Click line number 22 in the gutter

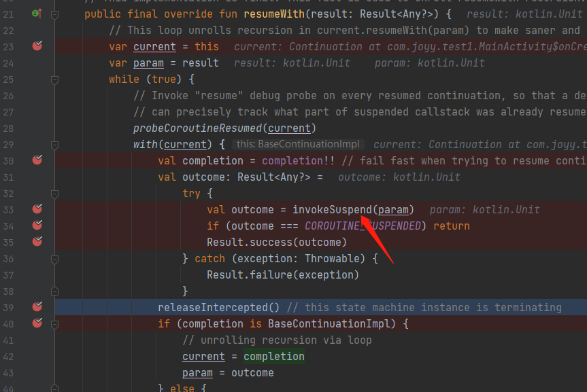8,31
